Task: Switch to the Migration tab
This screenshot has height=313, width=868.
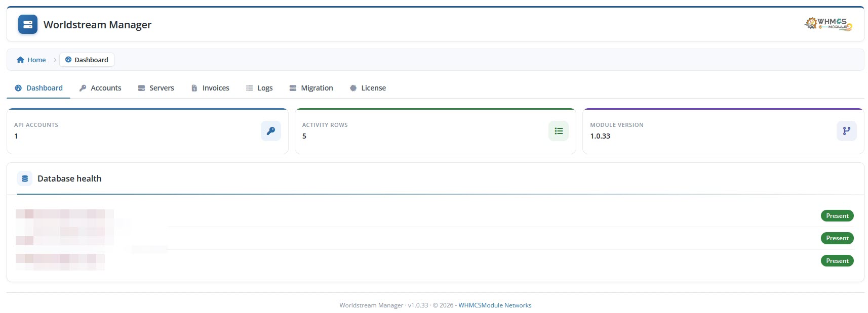Action: tap(311, 88)
